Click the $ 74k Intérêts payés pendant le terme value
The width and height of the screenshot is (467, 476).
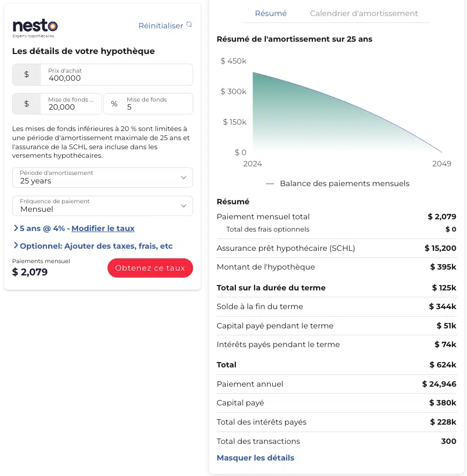pyautogui.click(x=445, y=344)
